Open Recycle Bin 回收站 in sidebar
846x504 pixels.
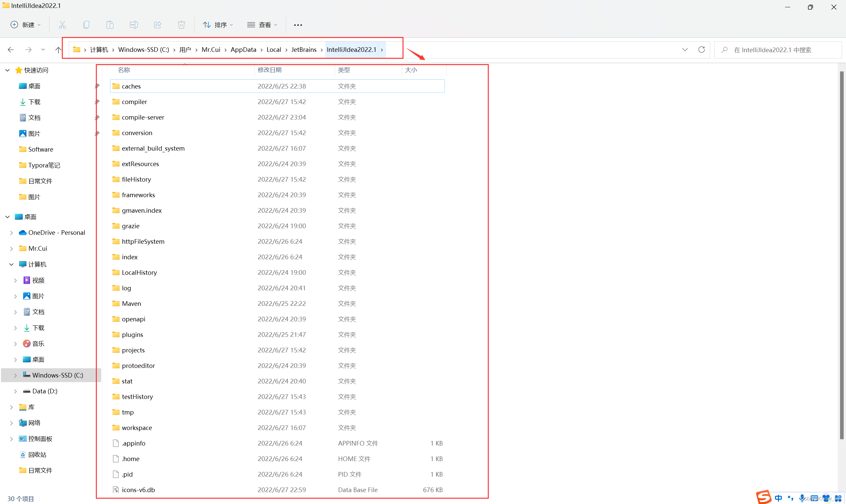[37, 454]
